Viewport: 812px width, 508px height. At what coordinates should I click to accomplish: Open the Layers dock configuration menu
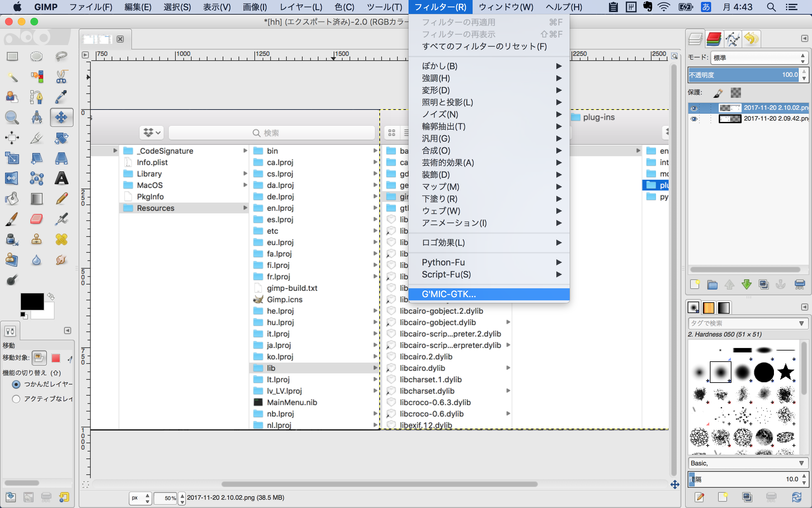point(804,39)
